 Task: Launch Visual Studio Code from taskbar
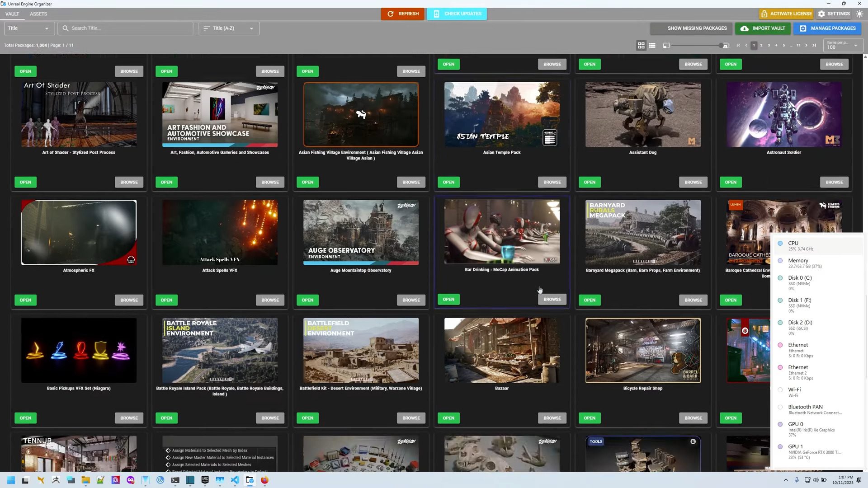(x=235, y=480)
